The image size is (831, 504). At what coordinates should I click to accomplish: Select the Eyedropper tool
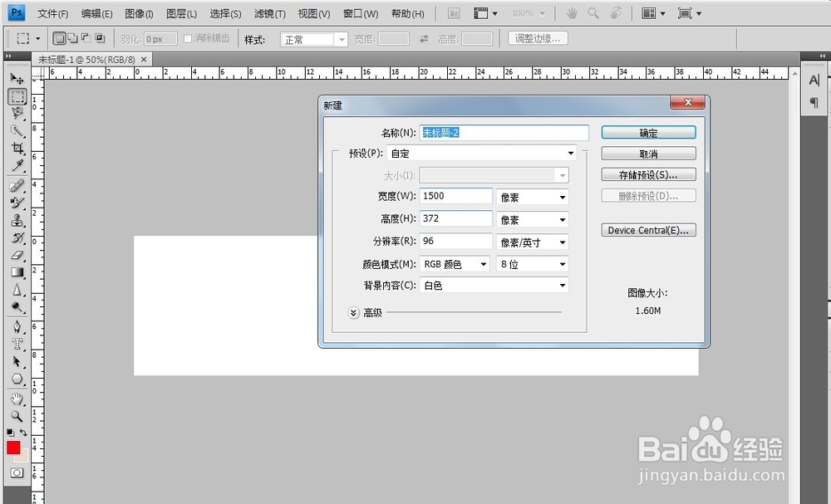click(17, 166)
